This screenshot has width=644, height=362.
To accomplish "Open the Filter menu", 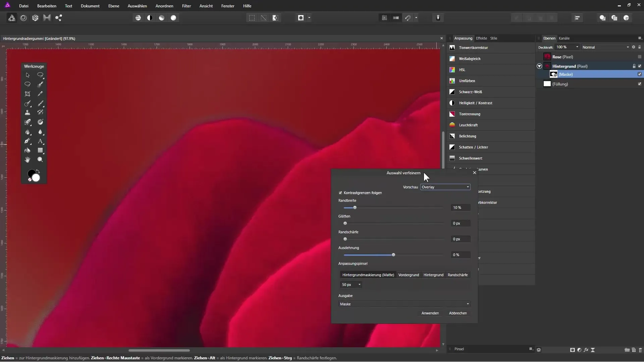I will [186, 6].
